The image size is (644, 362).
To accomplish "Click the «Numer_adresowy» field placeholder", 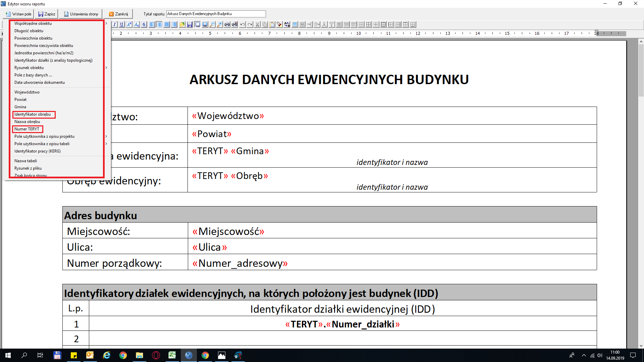I will coord(240,263).
